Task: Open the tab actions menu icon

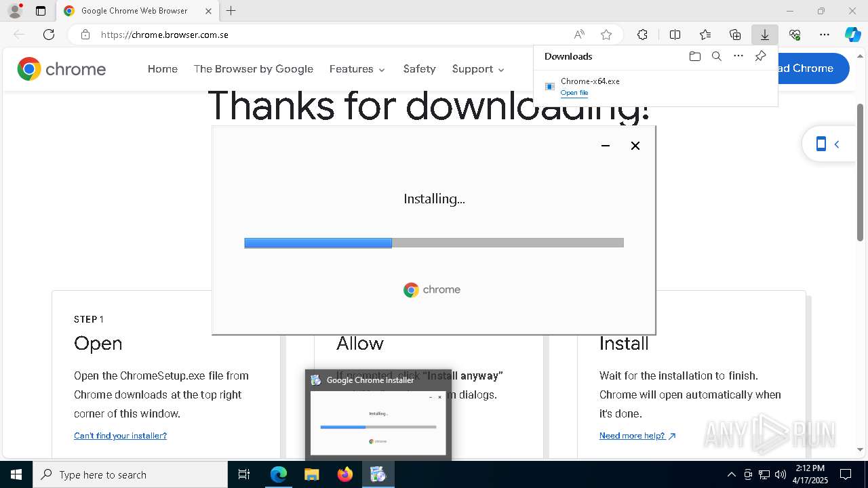Action: pyautogui.click(x=41, y=11)
